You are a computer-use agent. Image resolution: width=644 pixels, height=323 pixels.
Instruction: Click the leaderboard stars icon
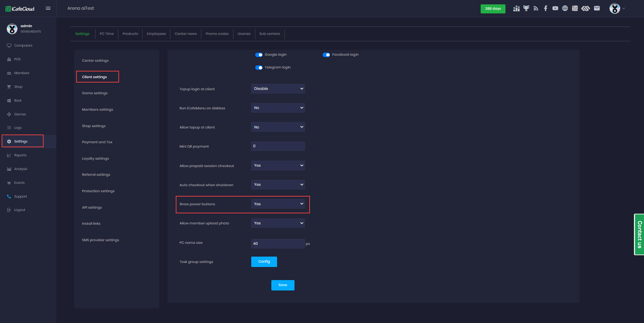pos(516,8)
